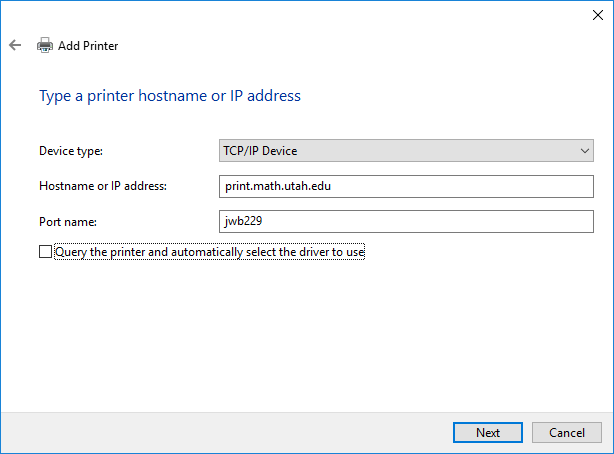Enable the Query the printer checkbox

[45, 252]
